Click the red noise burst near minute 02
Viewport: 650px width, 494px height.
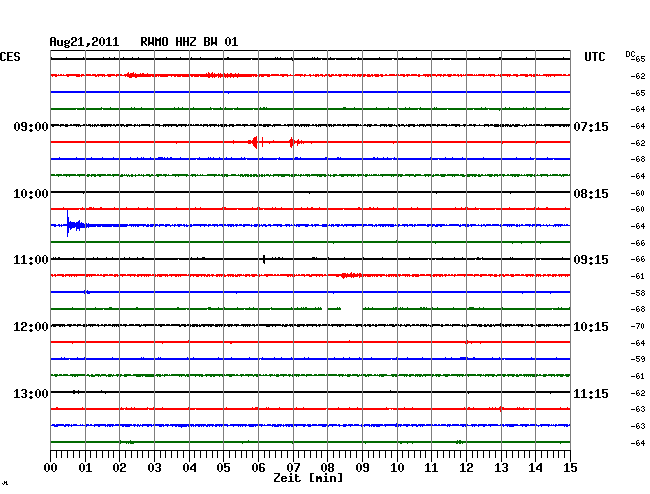pyautogui.click(x=137, y=75)
